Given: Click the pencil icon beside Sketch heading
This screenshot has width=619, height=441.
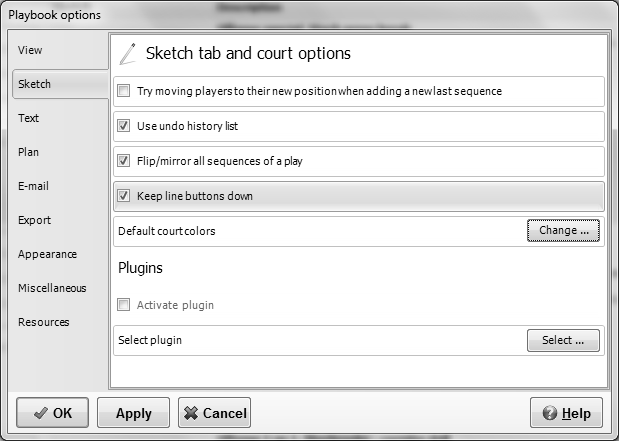Looking at the screenshot, I should click(128, 54).
